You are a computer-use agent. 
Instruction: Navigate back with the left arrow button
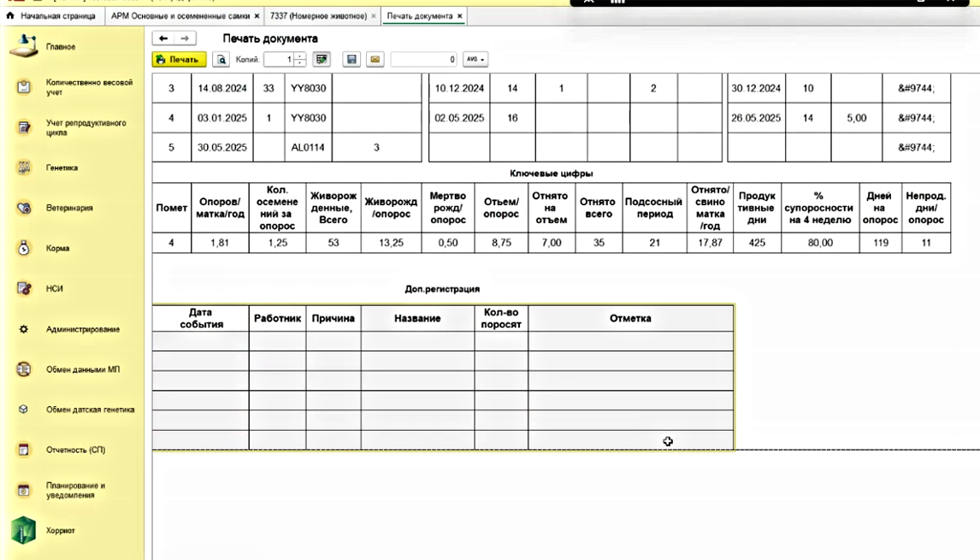point(163,38)
